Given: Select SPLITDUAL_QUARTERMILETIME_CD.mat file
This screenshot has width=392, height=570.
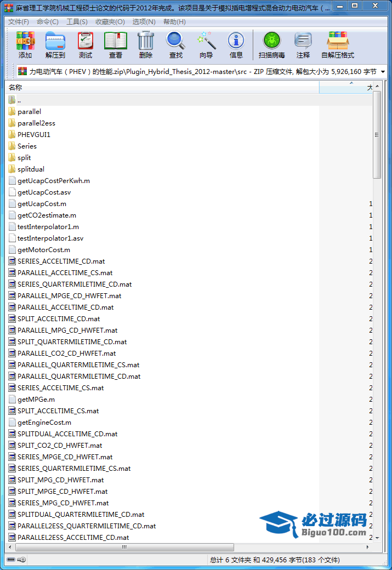Looking at the screenshot, I should (81, 515).
